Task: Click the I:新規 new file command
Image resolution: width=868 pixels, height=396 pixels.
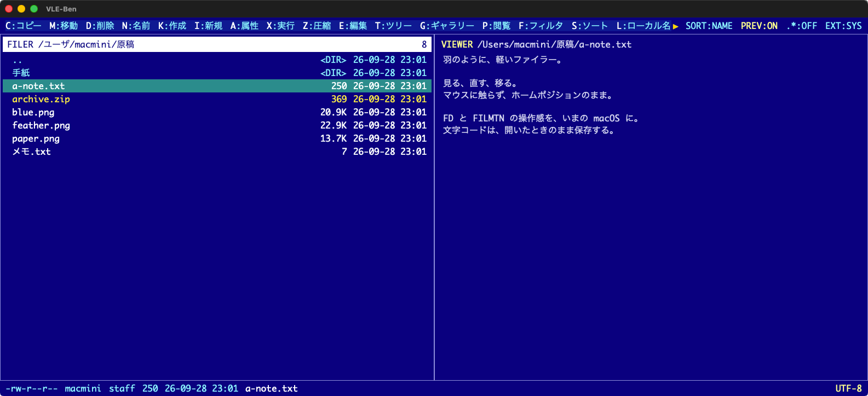Action: point(209,26)
